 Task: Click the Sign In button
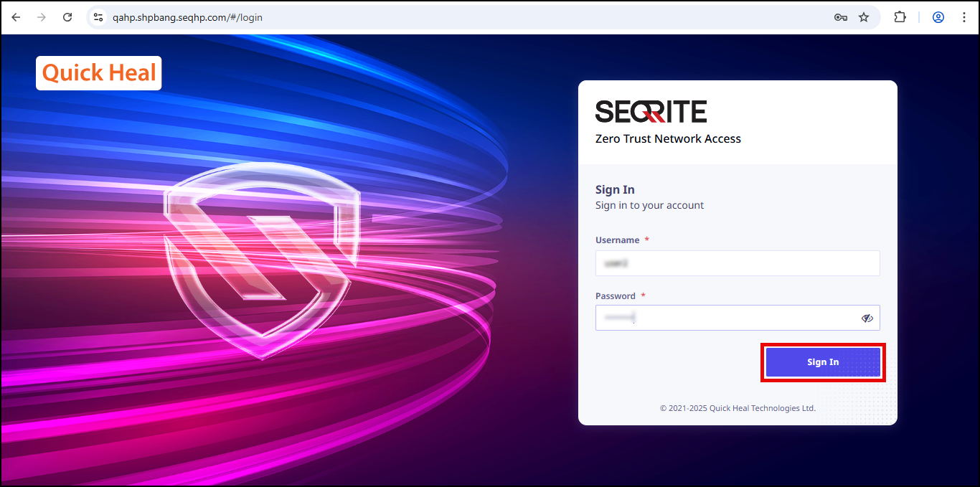pos(823,362)
